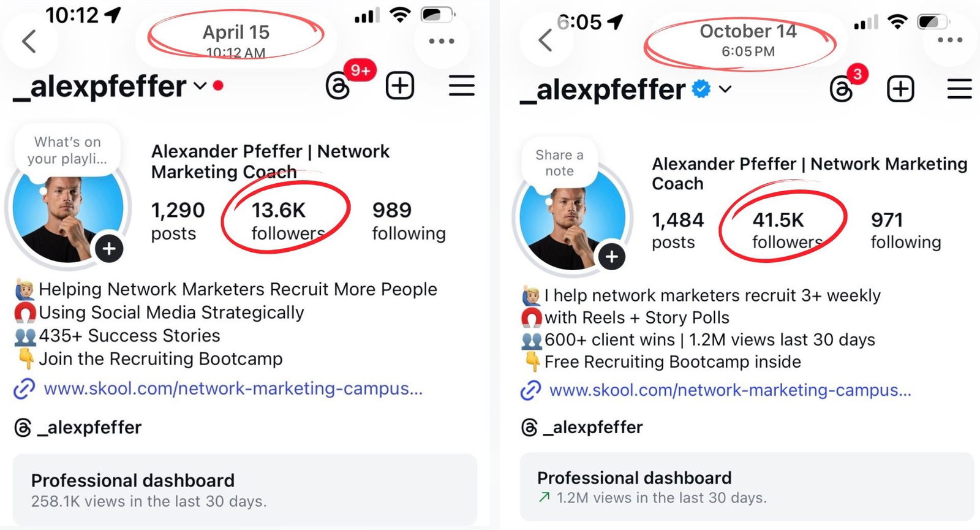Open skool.com link on right profile

tap(729, 390)
